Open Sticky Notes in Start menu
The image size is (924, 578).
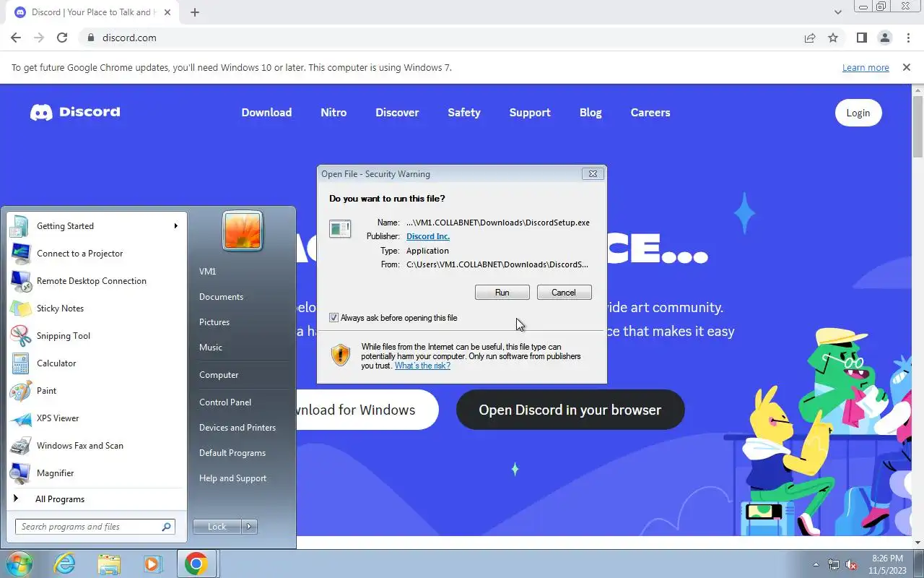(96, 308)
